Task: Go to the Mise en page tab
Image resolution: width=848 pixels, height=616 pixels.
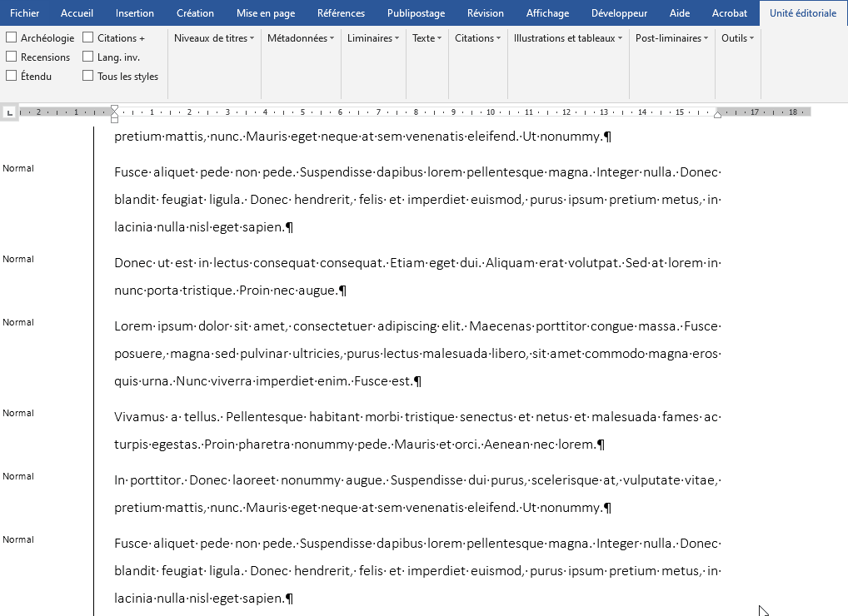Action: [x=266, y=13]
